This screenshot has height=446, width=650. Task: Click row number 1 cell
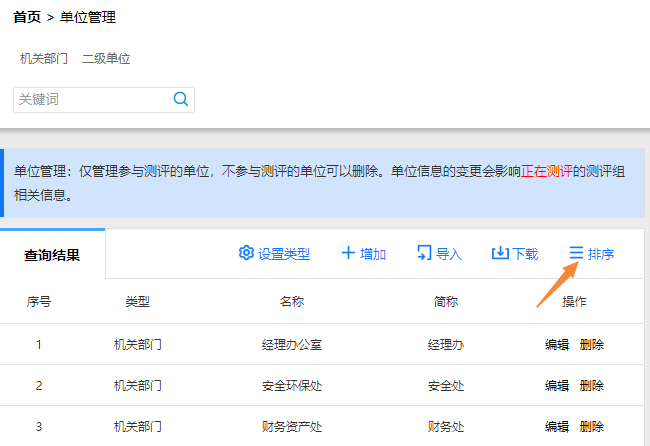[x=39, y=344]
